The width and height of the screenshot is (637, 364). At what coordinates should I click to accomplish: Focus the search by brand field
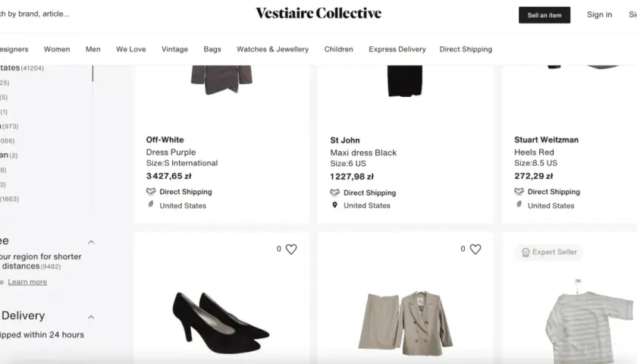(x=35, y=14)
